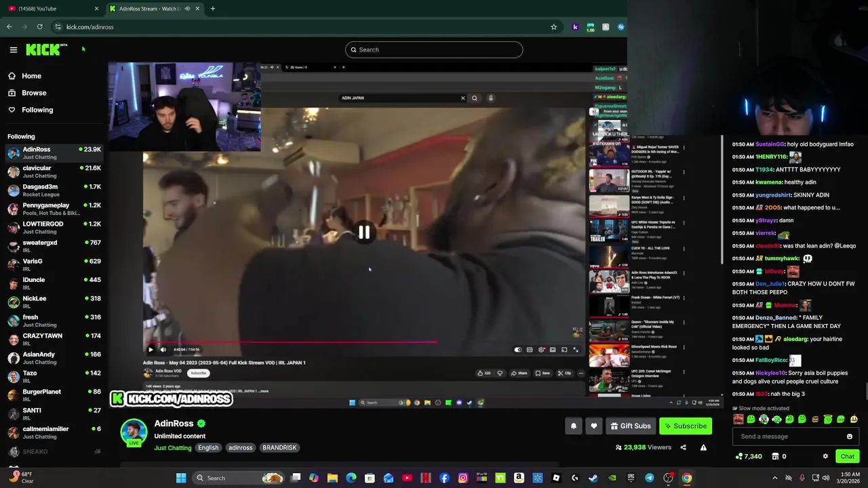Screen dimensions: 868x488
Task: Focus the Kick Search box
Action: pos(434,49)
